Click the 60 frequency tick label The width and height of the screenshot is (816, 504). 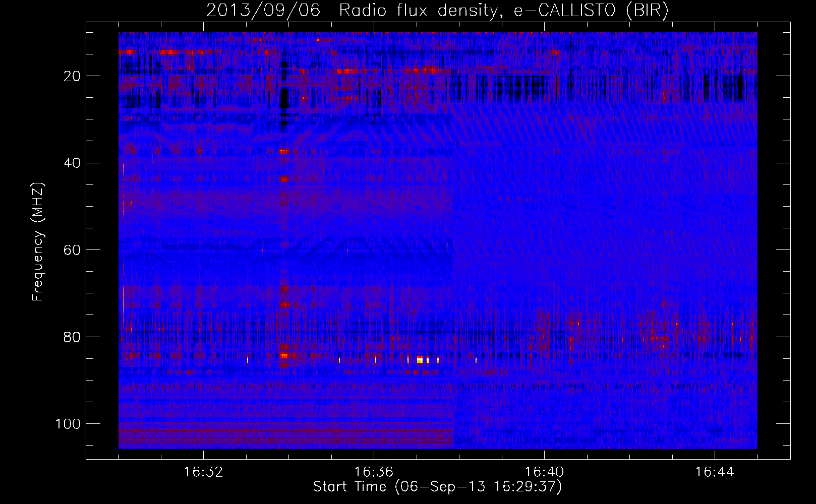[x=72, y=250]
